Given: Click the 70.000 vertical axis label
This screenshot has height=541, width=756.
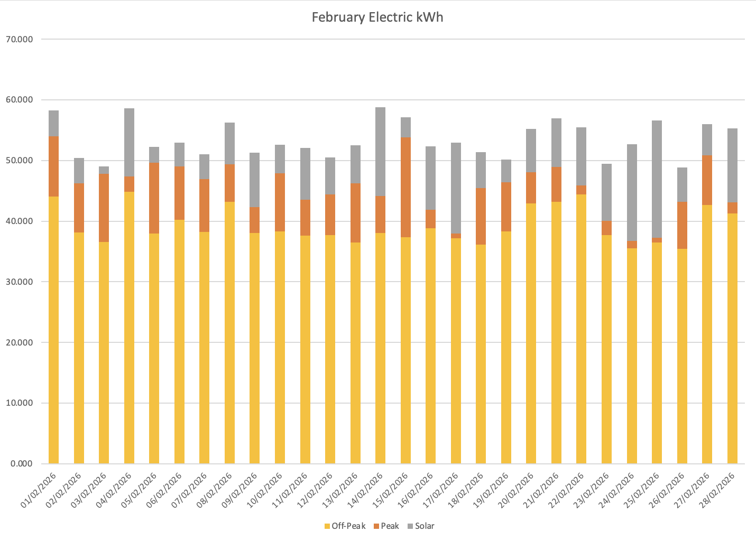Looking at the screenshot, I should coord(19,39).
